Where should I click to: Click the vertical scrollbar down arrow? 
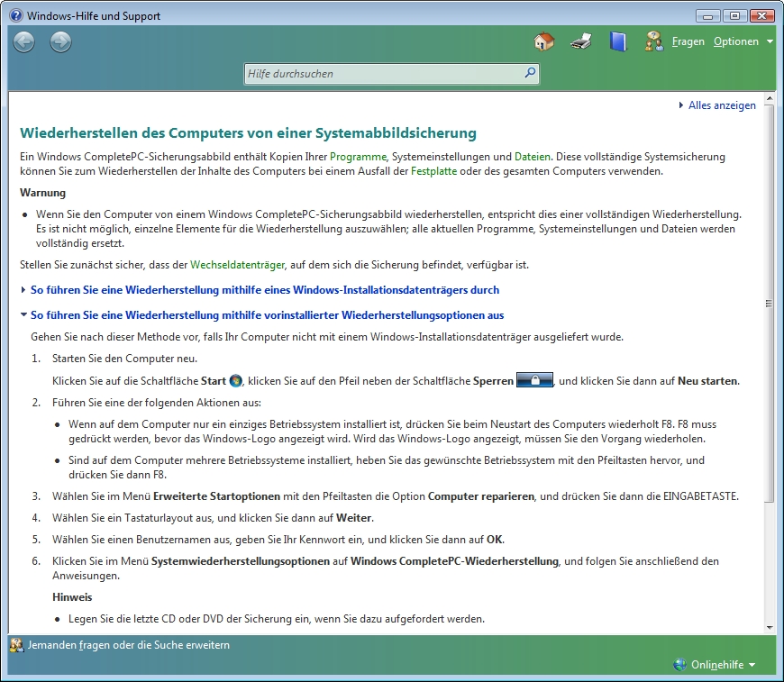click(769, 627)
